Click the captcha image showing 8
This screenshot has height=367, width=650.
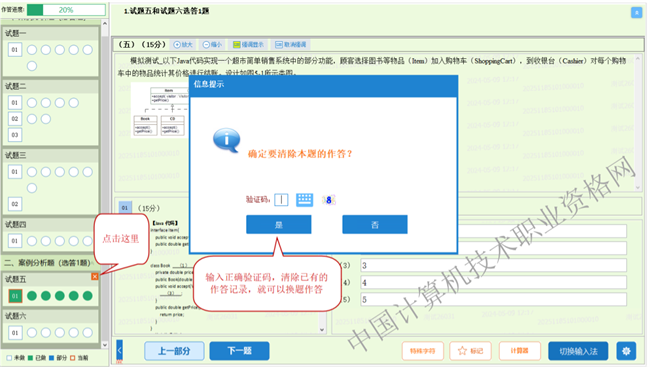click(328, 200)
